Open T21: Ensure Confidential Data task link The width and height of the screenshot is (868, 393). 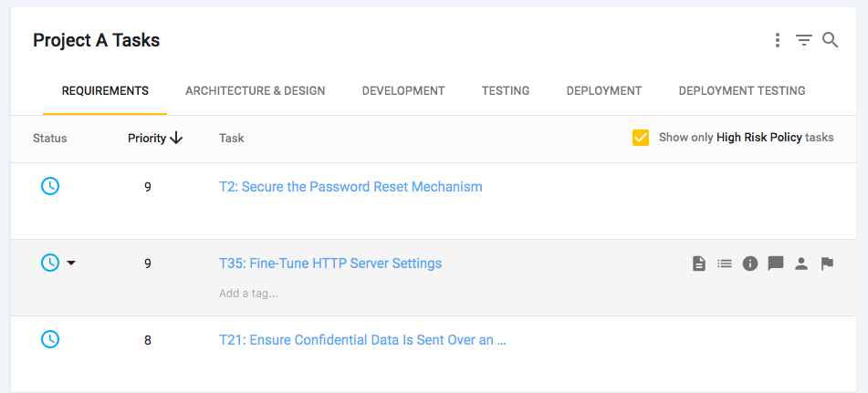pyautogui.click(x=362, y=340)
